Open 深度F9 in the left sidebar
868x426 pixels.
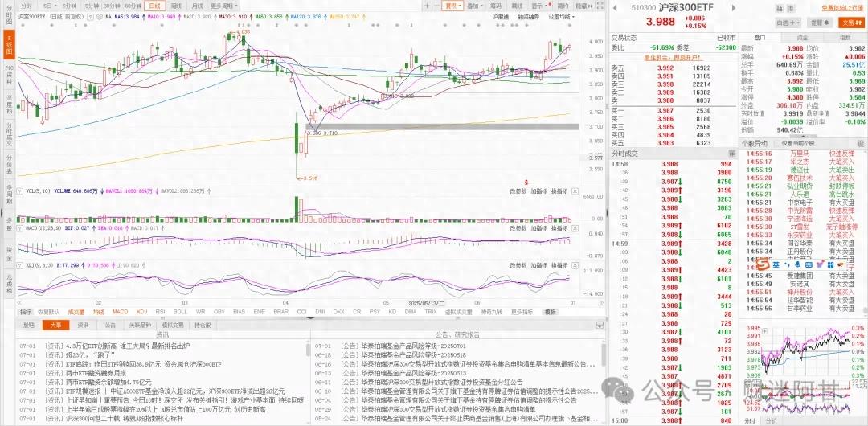[x=9, y=104]
